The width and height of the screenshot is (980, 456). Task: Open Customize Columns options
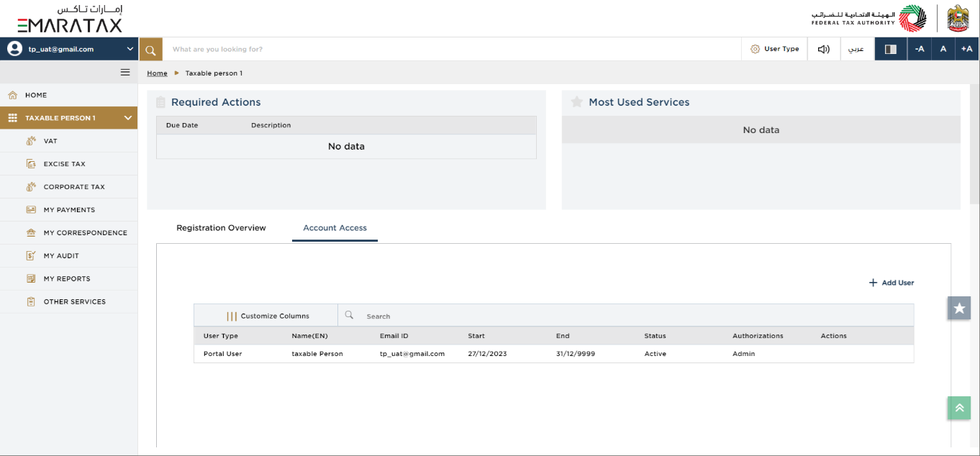[268, 316]
